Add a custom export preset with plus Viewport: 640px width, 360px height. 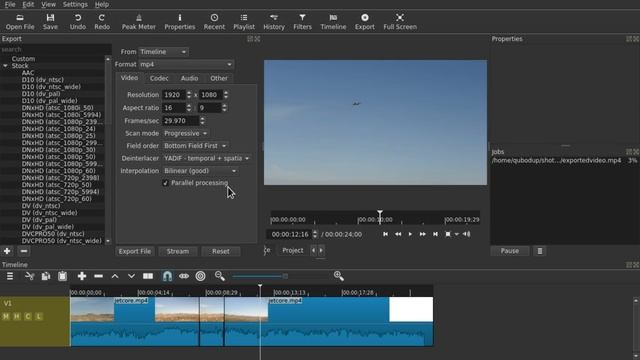(7, 251)
